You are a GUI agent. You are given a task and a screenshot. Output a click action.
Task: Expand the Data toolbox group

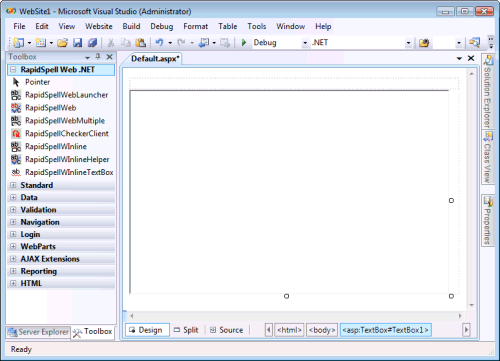coord(13,197)
